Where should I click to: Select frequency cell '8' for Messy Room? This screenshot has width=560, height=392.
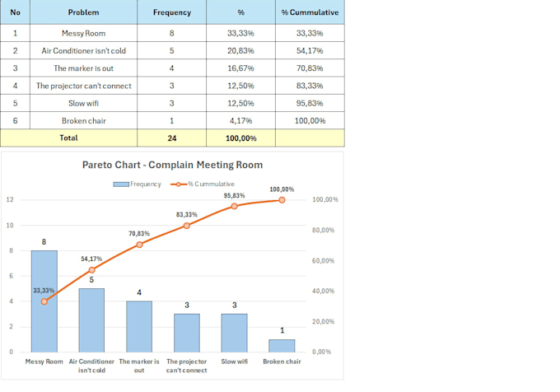click(172, 33)
